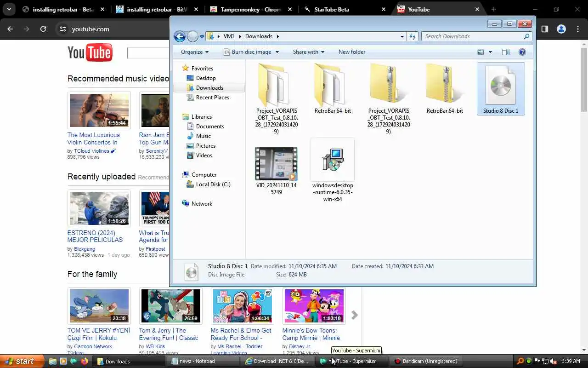Click the YouTube search input box
The image size is (588, 368).
[148, 53]
